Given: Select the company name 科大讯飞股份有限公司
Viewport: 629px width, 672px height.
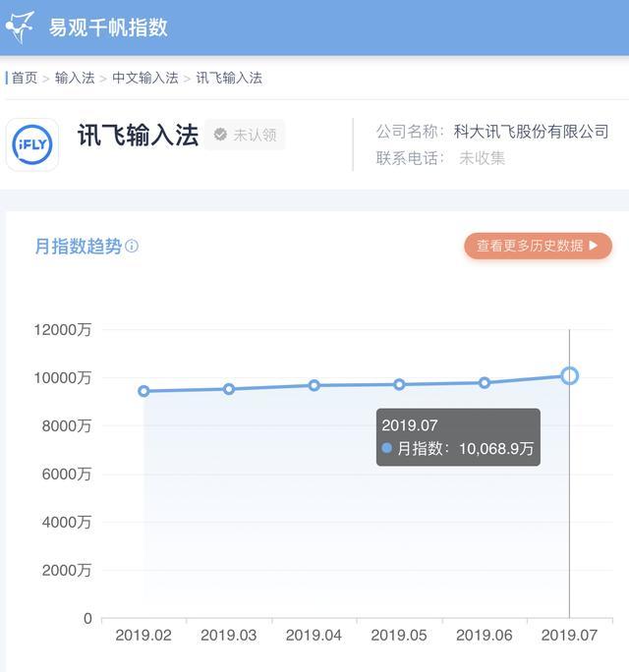Looking at the screenshot, I should coord(532,132).
